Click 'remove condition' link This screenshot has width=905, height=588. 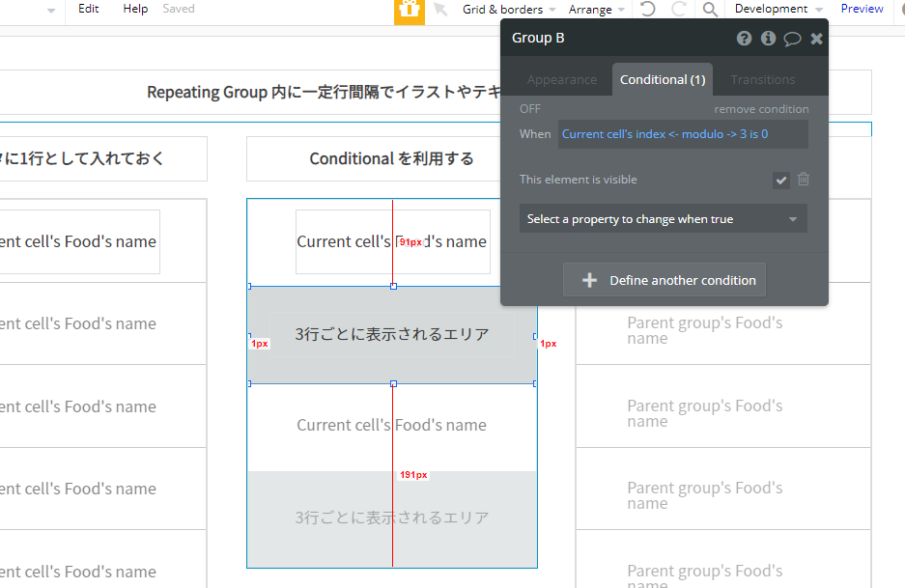[x=761, y=109]
